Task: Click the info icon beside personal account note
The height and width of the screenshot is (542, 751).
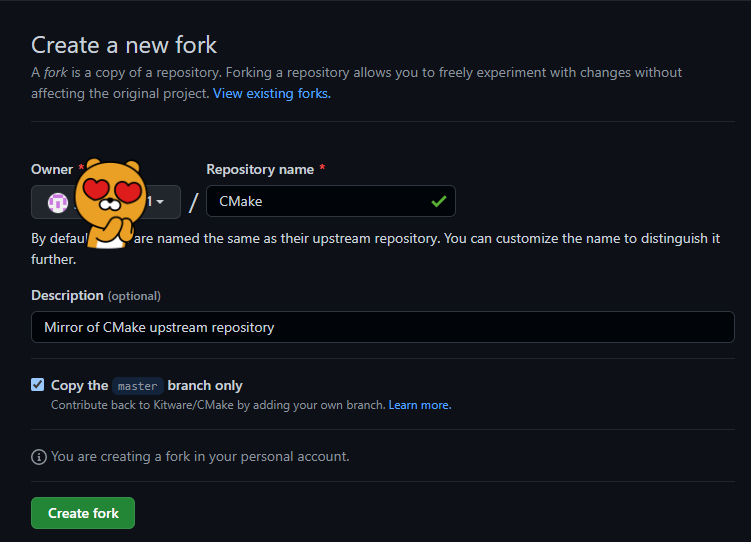Action: 39,457
